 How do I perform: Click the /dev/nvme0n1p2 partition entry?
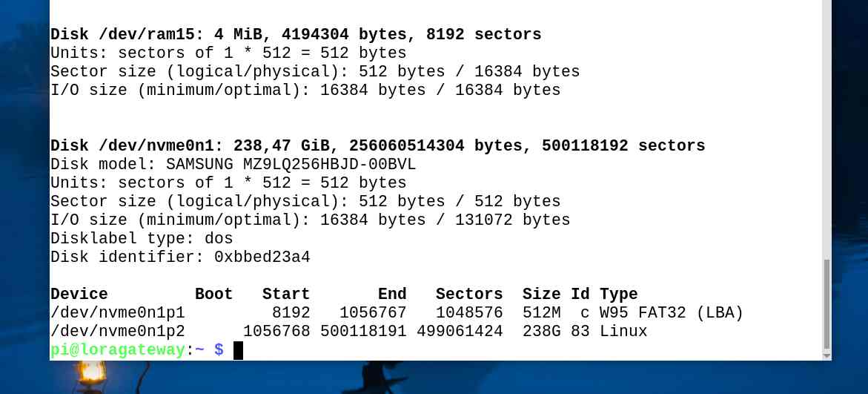[x=117, y=332]
